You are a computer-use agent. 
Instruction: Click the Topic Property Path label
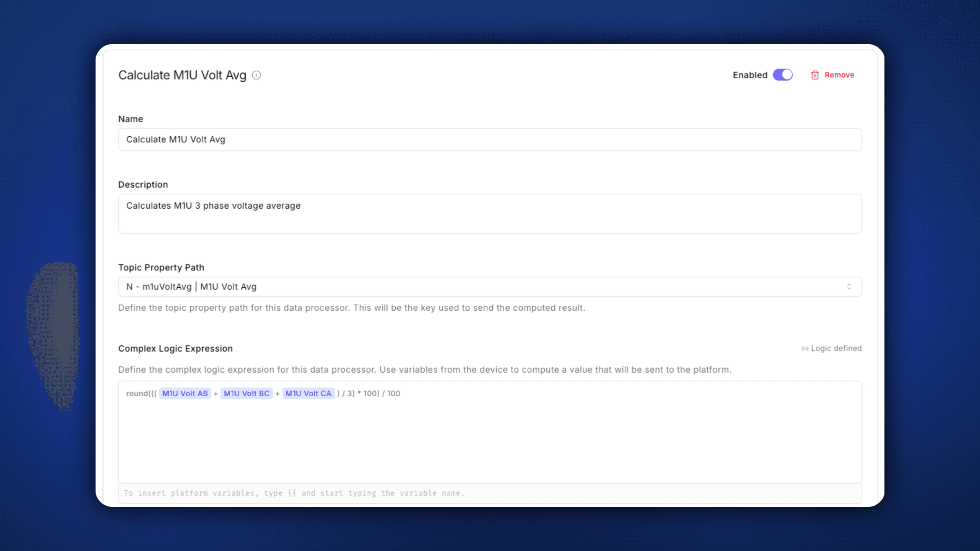coord(161,268)
